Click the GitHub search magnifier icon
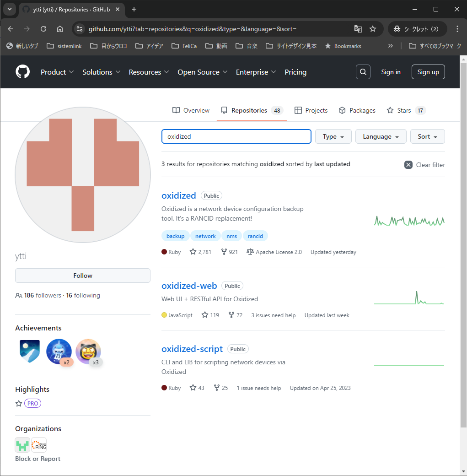 363,72
